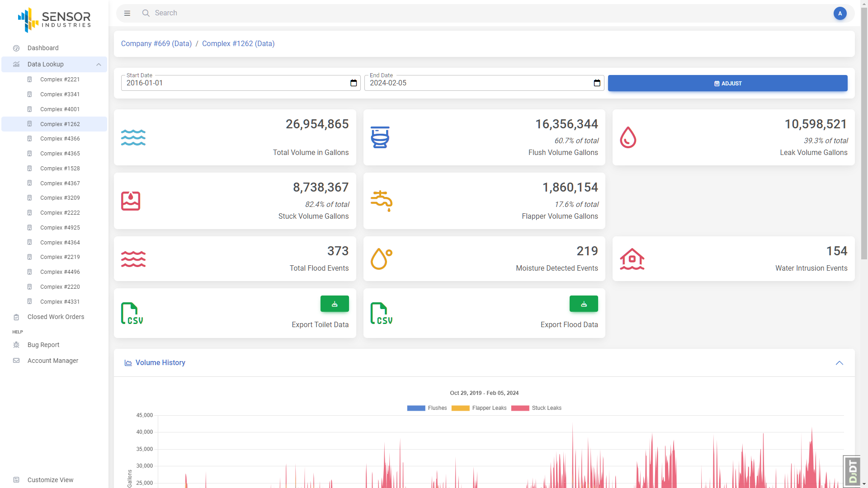Click the user avatar icon
Image resolution: width=868 pixels, height=488 pixels.
click(840, 13)
